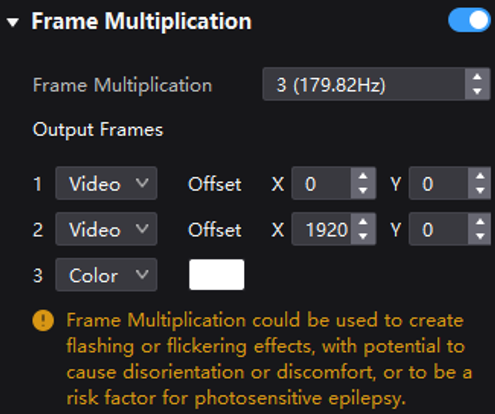
Task: Click the Frame Multiplication 3 (179.82Hz) field
Action: (364, 84)
